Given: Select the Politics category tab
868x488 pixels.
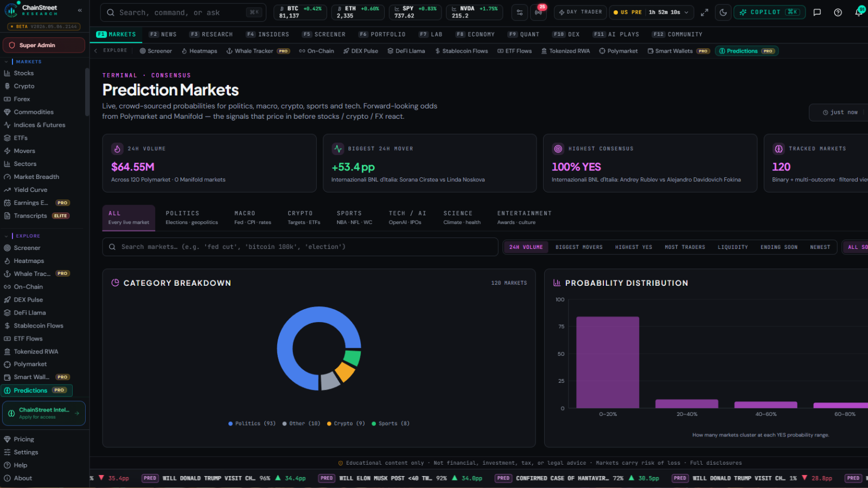Looking at the screenshot, I should click(192, 217).
